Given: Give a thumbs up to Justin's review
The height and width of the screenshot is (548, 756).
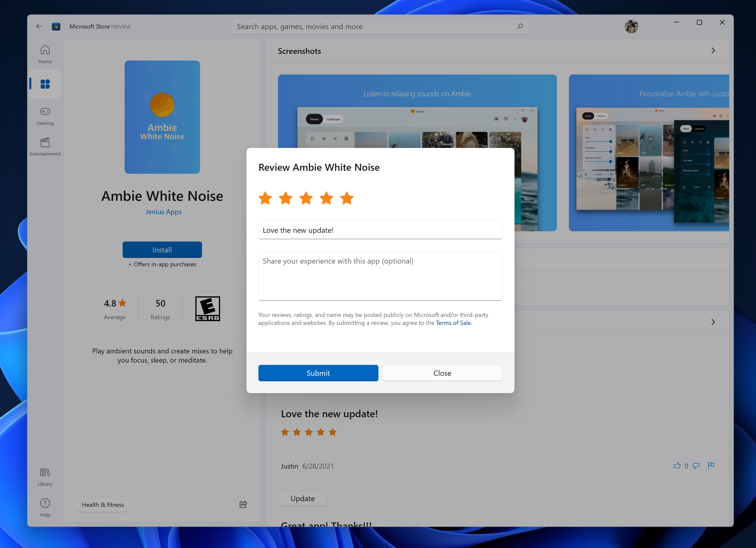Looking at the screenshot, I should (677, 465).
